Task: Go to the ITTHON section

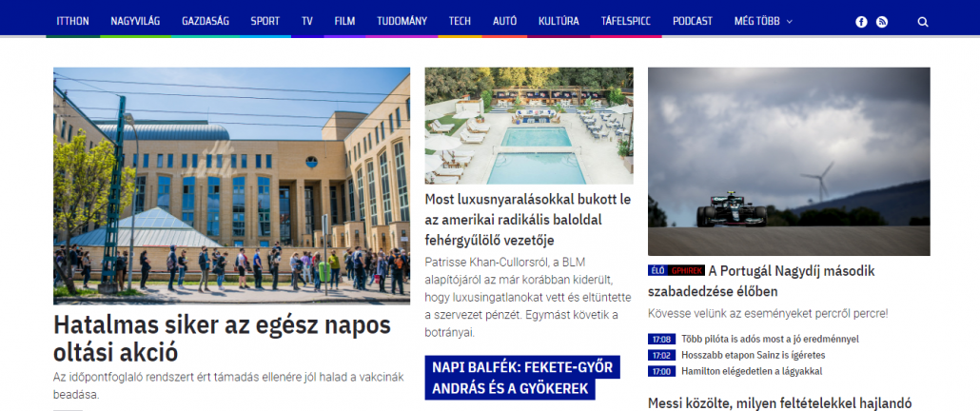Action: tap(72, 21)
